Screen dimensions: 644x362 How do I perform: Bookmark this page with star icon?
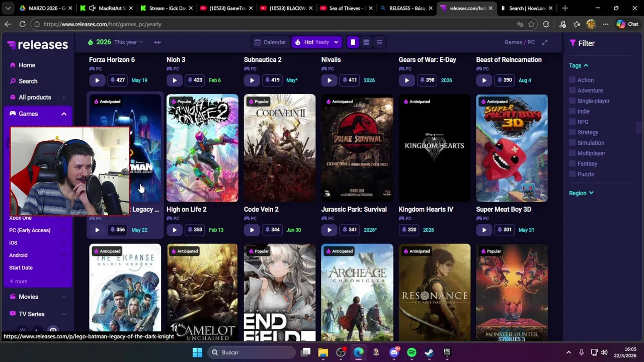click(531, 24)
